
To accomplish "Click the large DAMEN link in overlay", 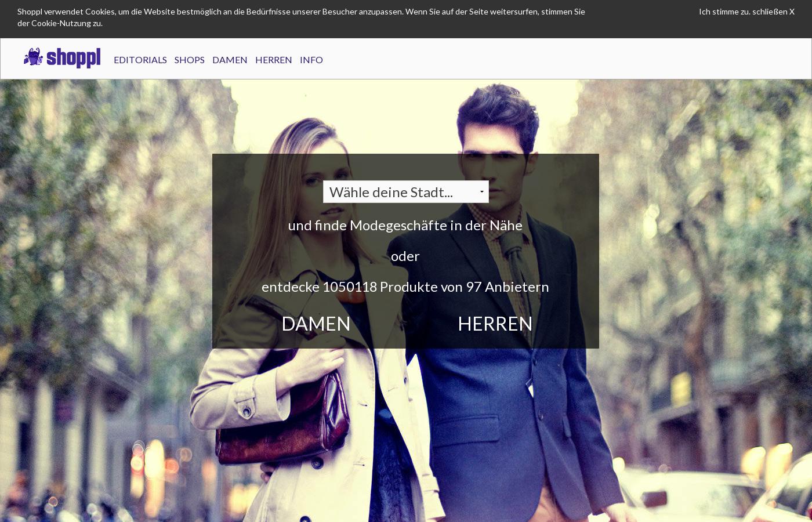I will click(316, 324).
